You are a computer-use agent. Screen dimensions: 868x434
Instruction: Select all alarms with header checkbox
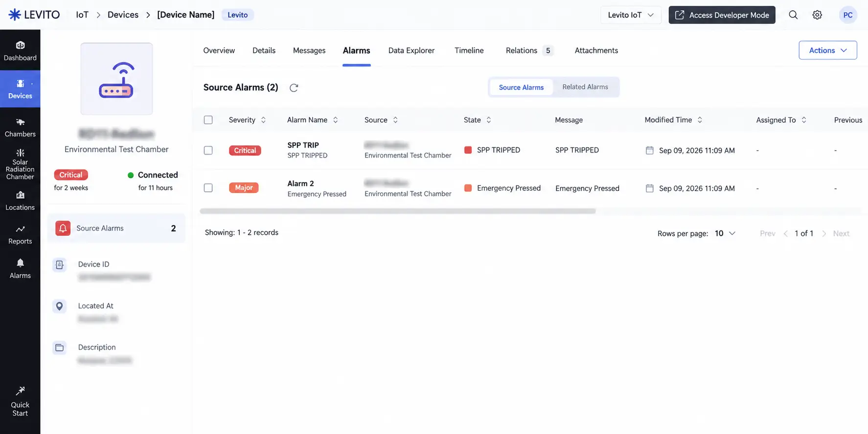pyautogui.click(x=208, y=120)
